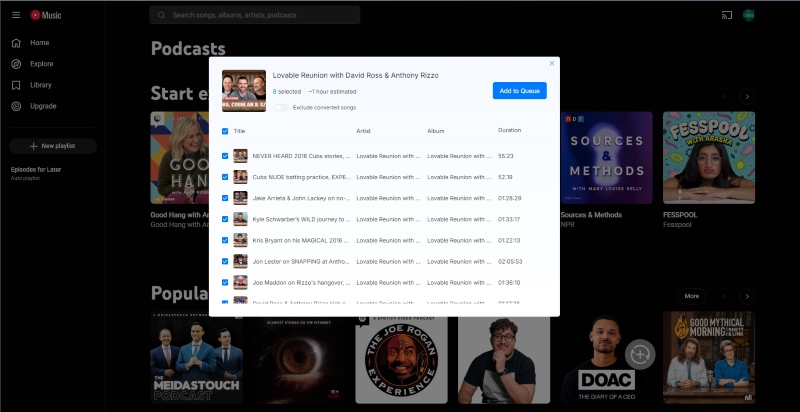
Task: Open the hamburger menu icon
Action: coord(16,15)
